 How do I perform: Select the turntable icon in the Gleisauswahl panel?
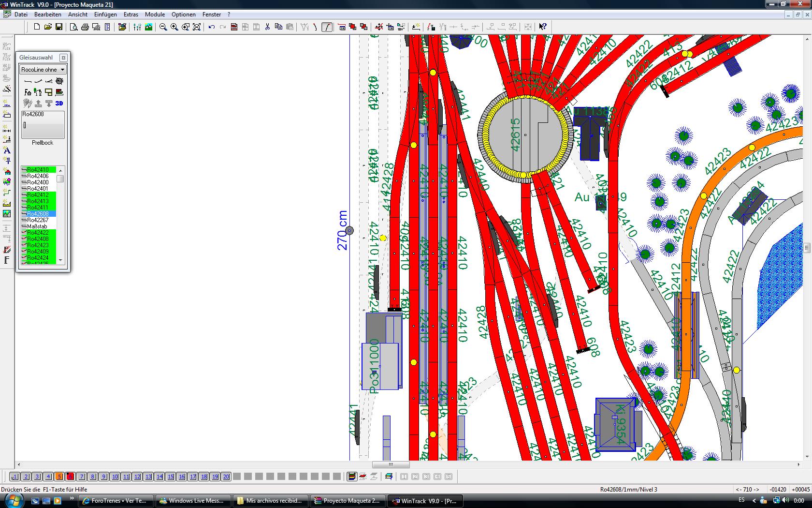click(x=59, y=81)
